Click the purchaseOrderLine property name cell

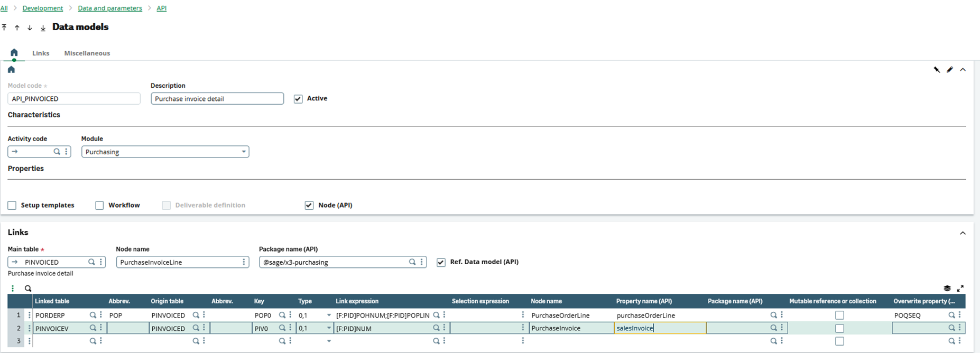660,315
